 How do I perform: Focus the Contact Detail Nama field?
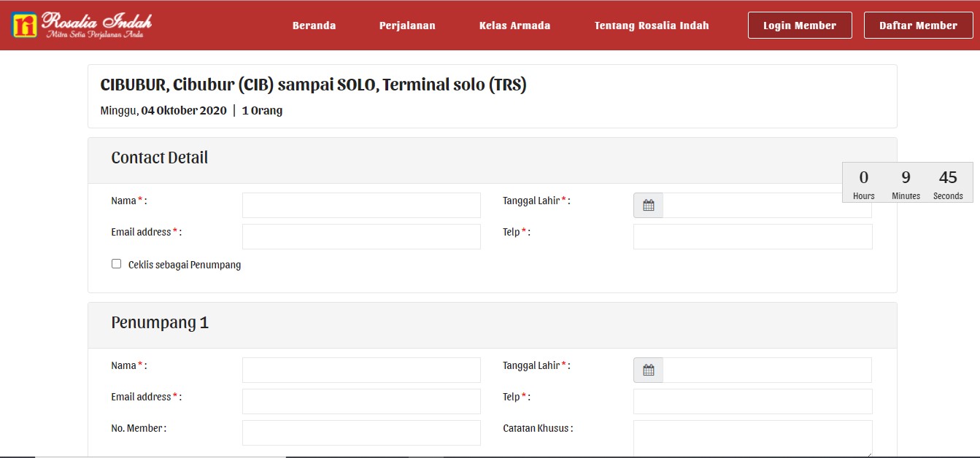click(361, 206)
